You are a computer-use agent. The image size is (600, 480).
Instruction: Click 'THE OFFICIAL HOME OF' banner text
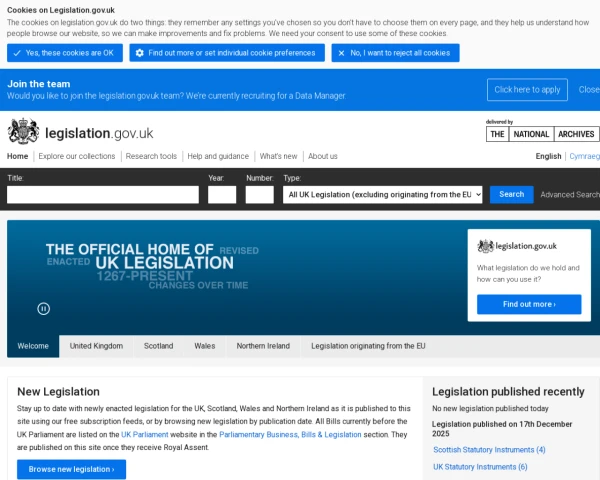click(x=130, y=250)
